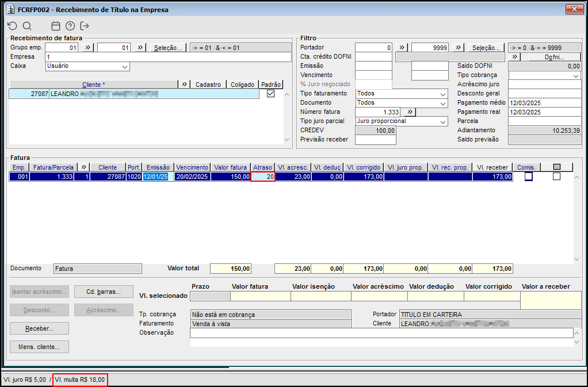Click the Receber... button
The image size is (588, 387).
coord(39,328)
